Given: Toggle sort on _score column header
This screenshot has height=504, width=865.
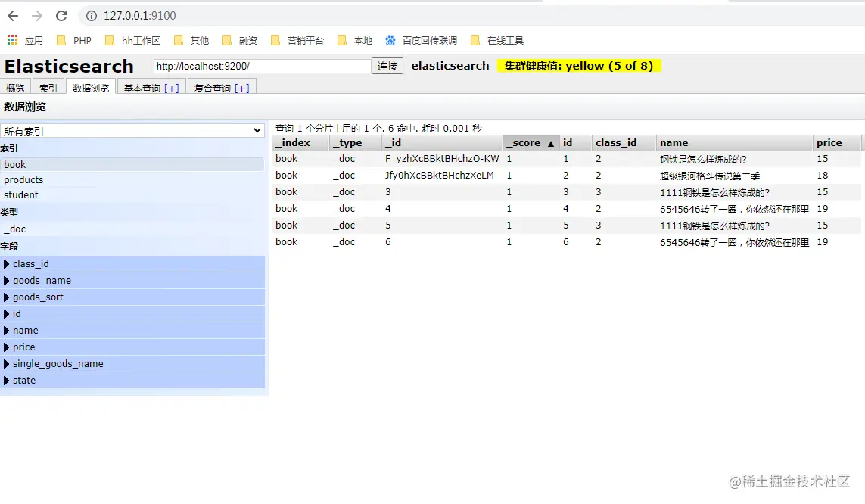Looking at the screenshot, I should click(x=531, y=142).
